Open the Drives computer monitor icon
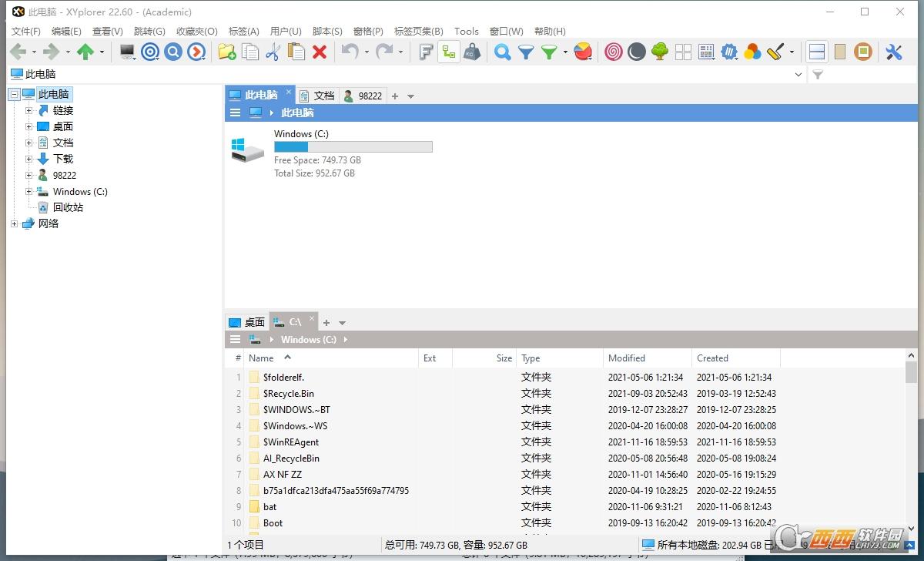The width and height of the screenshot is (924, 561). [x=128, y=52]
